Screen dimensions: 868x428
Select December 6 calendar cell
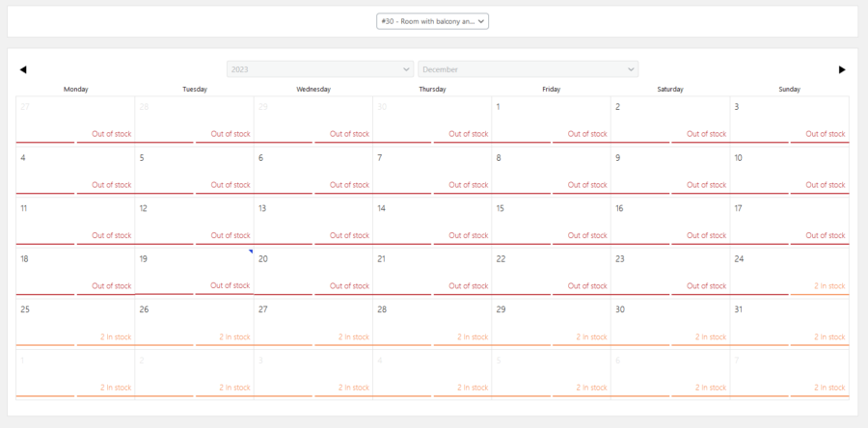point(313,171)
